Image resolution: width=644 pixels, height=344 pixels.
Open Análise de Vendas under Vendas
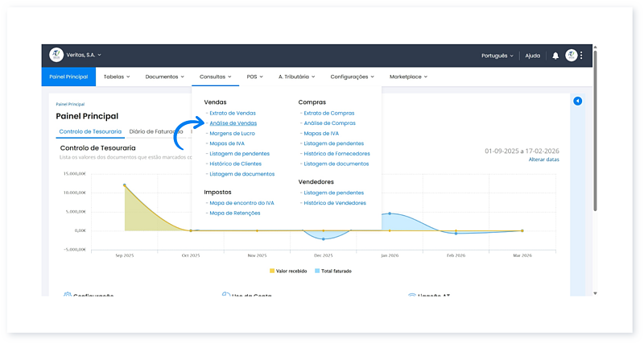click(233, 123)
